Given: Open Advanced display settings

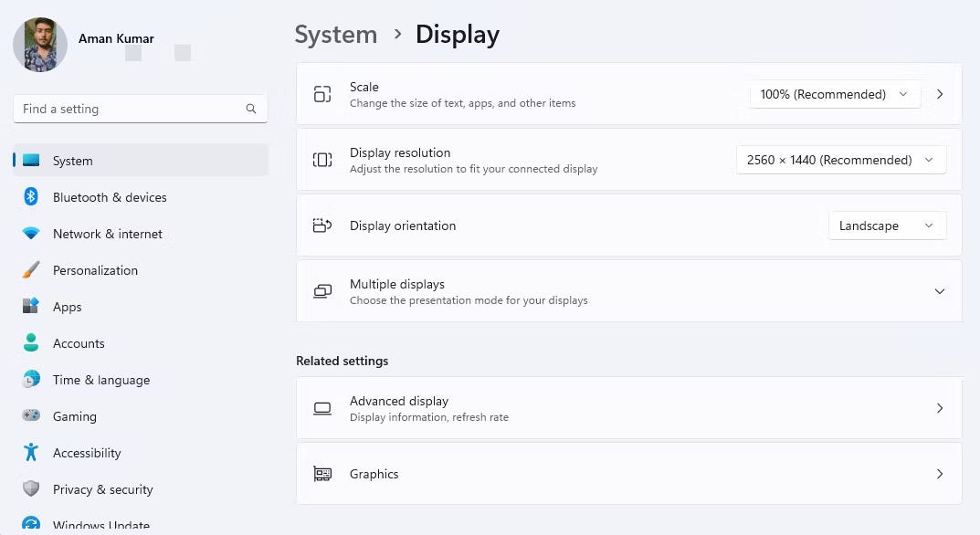Looking at the screenshot, I should click(x=628, y=408).
